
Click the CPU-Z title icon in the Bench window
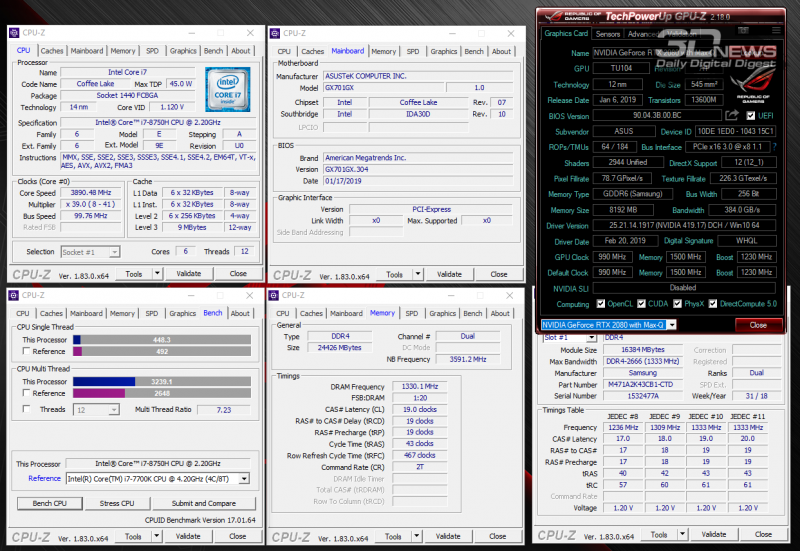coord(14,295)
